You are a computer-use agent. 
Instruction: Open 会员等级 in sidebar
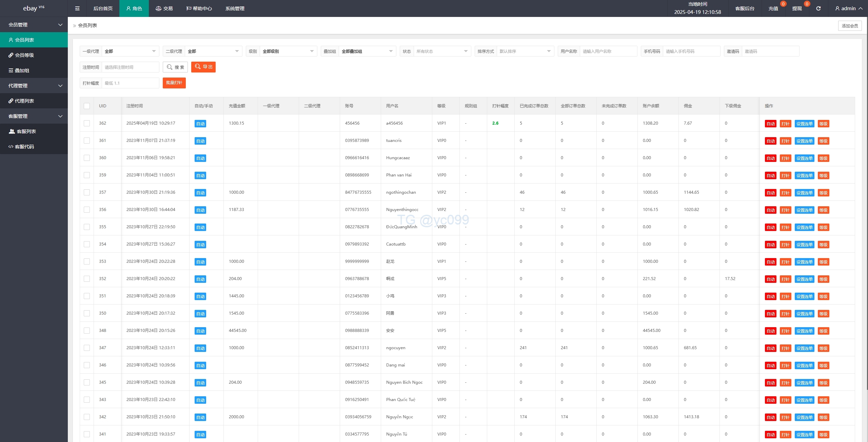24,55
